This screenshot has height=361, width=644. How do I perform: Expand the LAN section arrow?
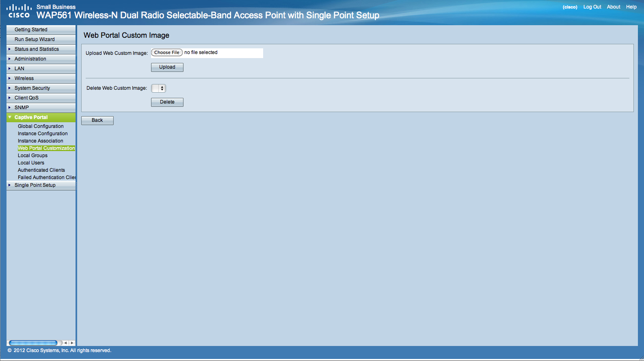click(9, 68)
